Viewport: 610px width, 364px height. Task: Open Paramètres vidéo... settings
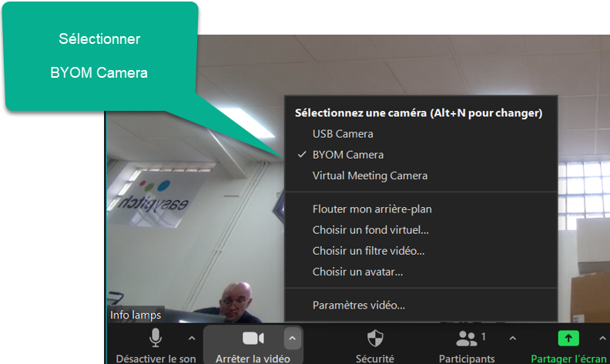[x=358, y=305]
